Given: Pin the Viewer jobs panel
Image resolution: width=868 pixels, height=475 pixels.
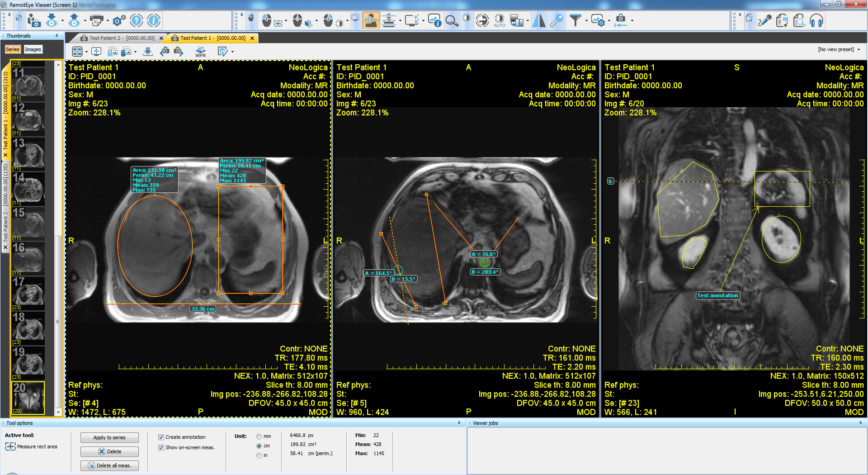Looking at the screenshot, I should pos(861,423).
